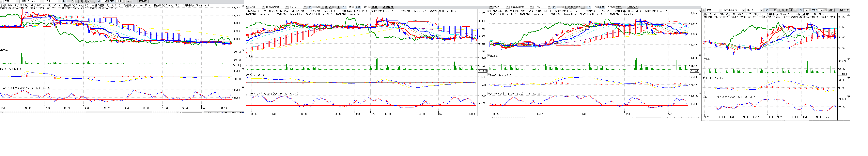
Task: Click 分 (minute) timeframe button in 30-minute chart
Action: pos(578,7)
